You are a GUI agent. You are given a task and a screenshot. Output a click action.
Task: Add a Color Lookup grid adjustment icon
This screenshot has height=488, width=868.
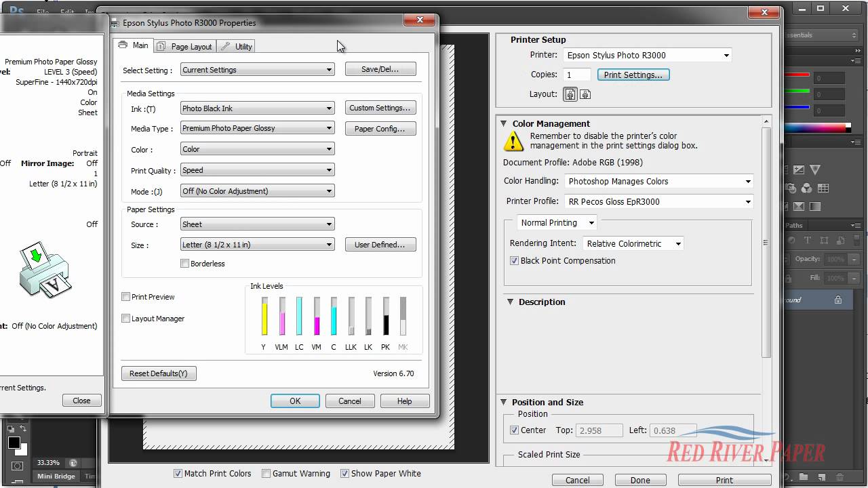[823, 188]
